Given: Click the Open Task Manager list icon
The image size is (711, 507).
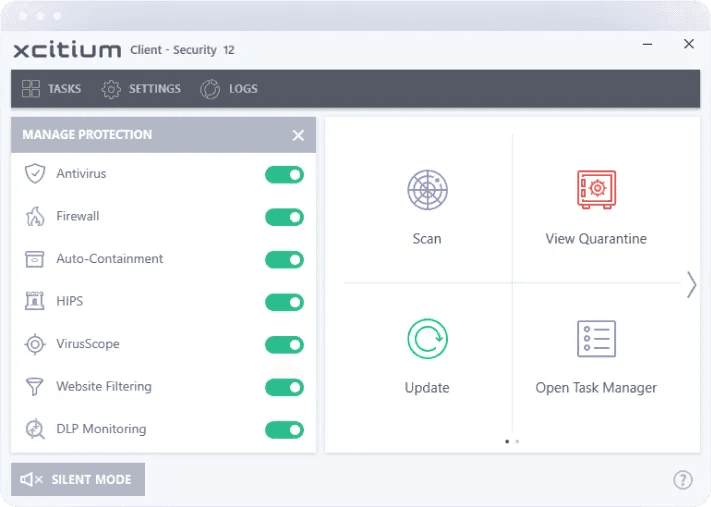Looking at the screenshot, I should (596, 339).
